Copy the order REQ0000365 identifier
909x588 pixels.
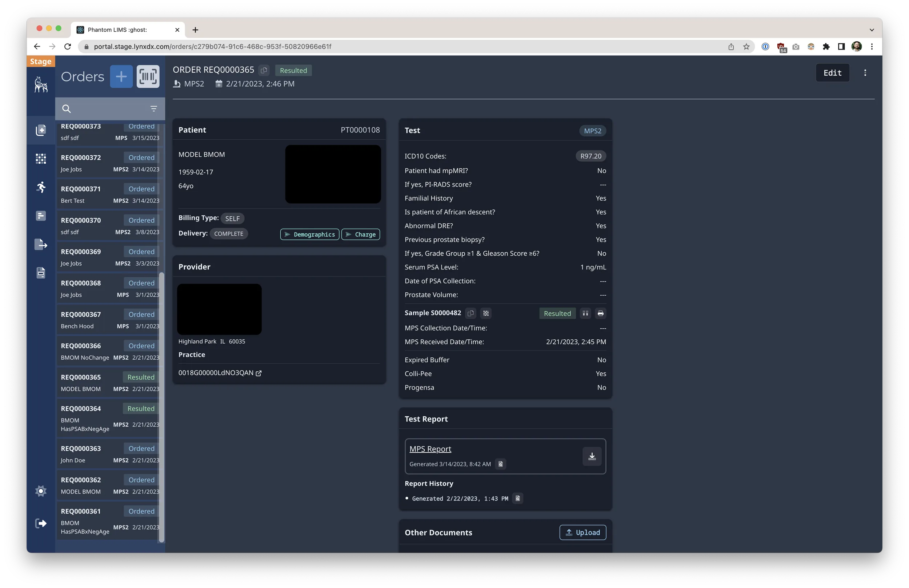264,70
